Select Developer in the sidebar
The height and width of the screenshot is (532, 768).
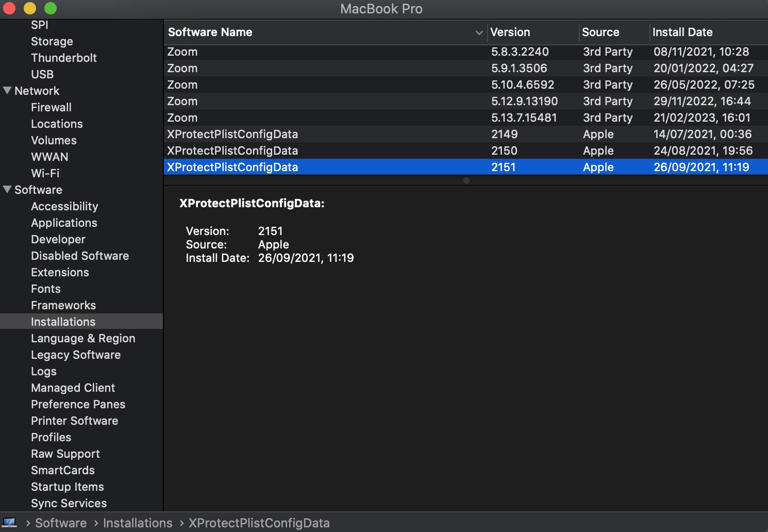[x=58, y=239]
